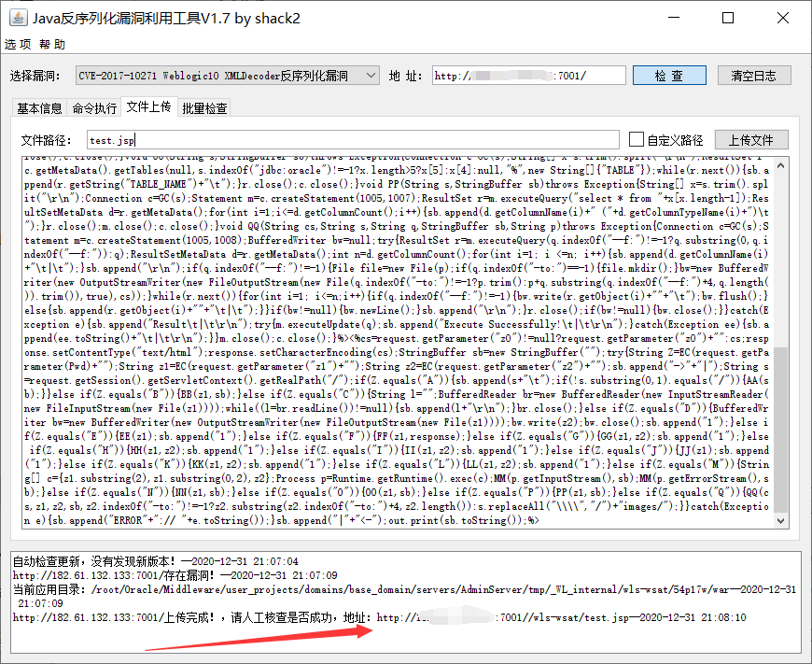Click the 地址 URL input field

[528, 76]
